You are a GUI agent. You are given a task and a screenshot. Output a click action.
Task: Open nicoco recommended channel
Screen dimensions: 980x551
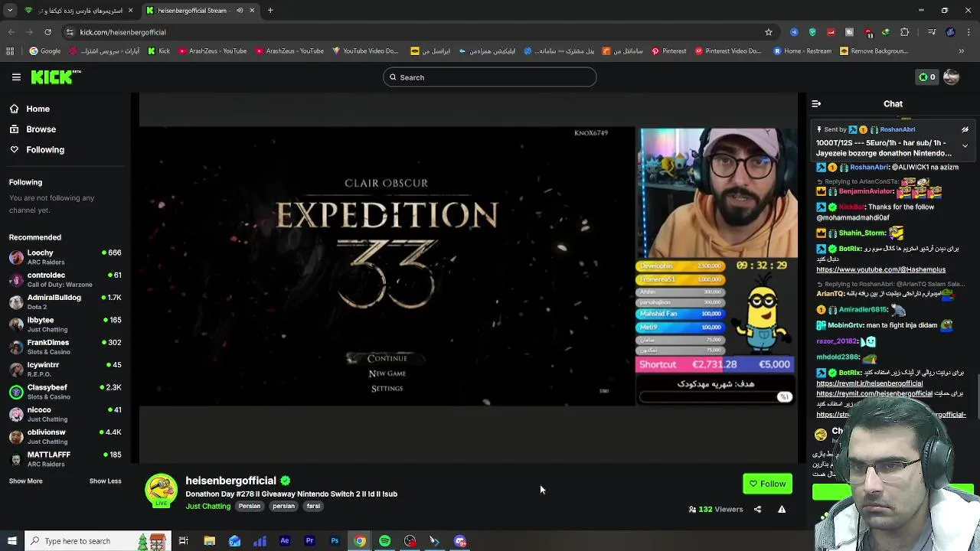pyautogui.click(x=65, y=414)
